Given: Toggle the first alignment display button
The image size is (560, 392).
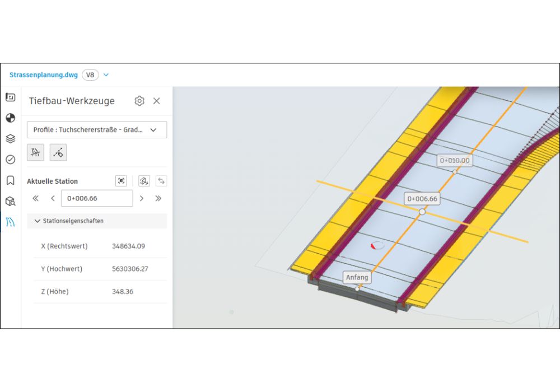Looking at the screenshot, I should pyautogui.click(x=36, y=152).
